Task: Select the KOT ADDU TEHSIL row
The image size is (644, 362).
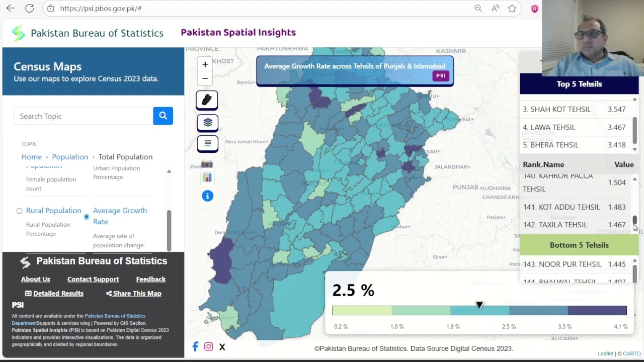Action: point(575,207)
